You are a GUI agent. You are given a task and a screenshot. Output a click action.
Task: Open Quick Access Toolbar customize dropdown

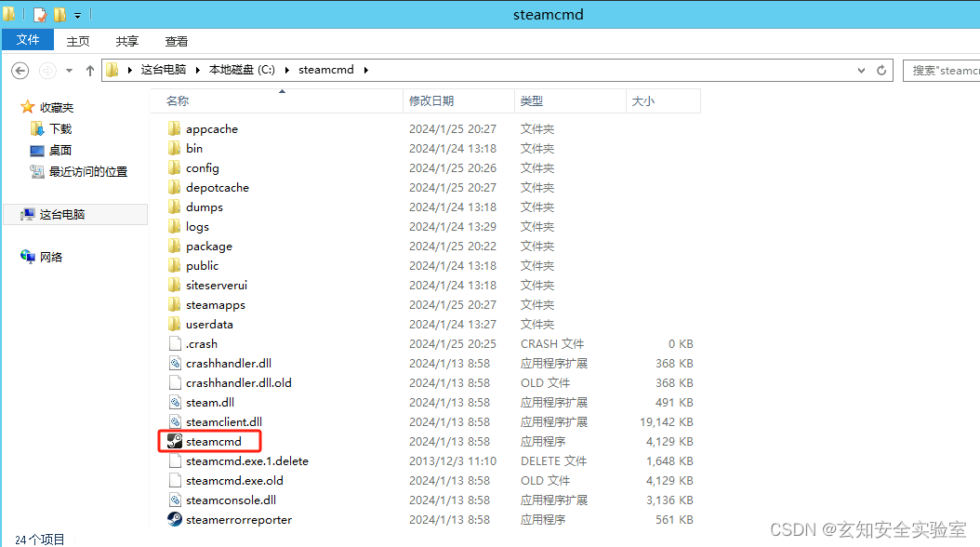tap(77, 15)
